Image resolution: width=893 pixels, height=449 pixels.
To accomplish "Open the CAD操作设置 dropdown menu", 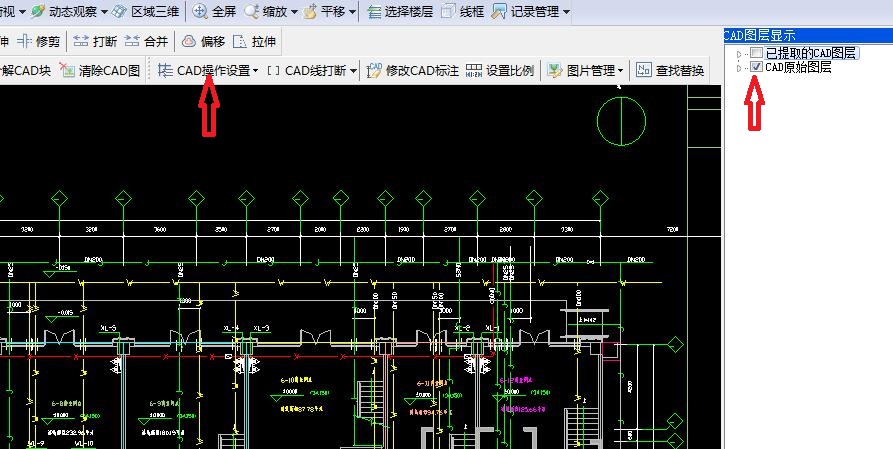I will (x=255, y=71).
